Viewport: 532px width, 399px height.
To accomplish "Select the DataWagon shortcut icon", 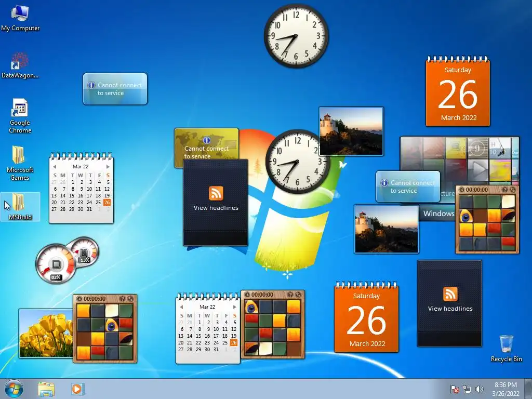I will coord(20,65).
